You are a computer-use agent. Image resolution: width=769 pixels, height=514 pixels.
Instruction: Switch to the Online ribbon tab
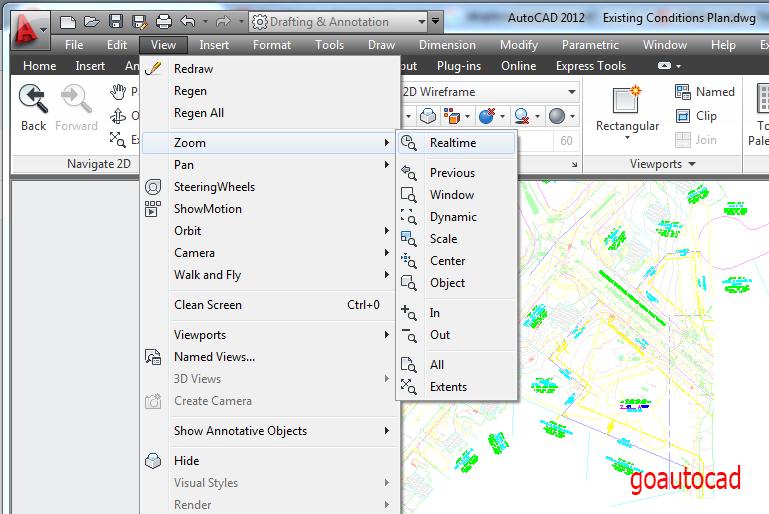tap(519, 66)
